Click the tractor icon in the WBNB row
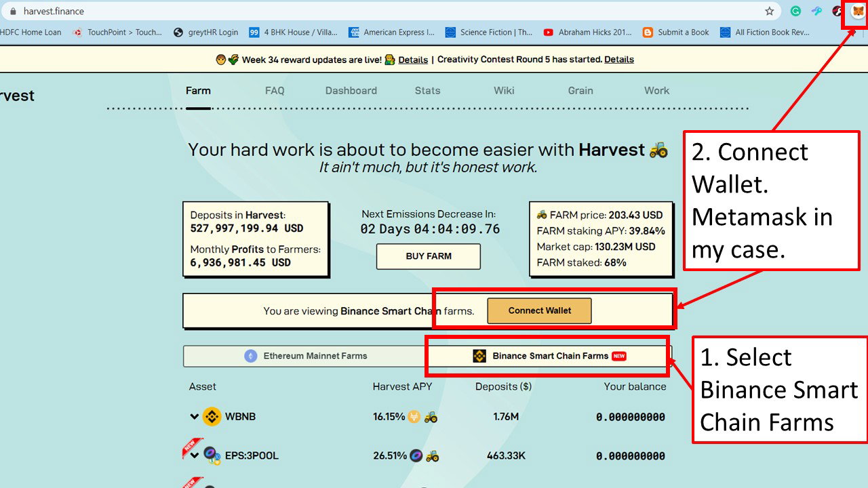868x488 pixels. point(431,417)
